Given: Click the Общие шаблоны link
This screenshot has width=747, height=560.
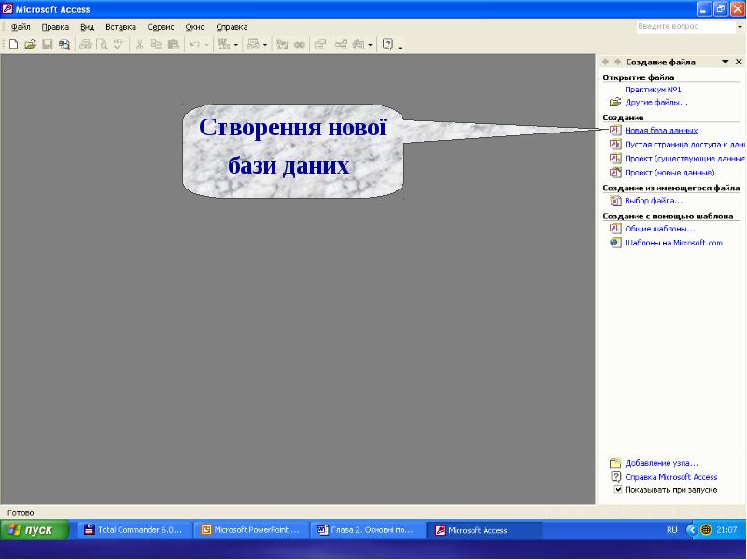Looking at the screenshot, I should [x=659, y=229].
